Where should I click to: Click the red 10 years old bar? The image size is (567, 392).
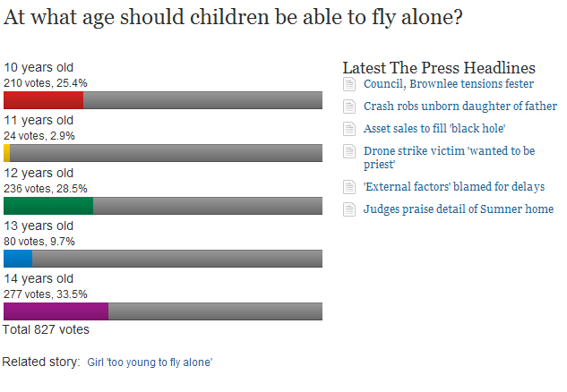click(44, 100)
